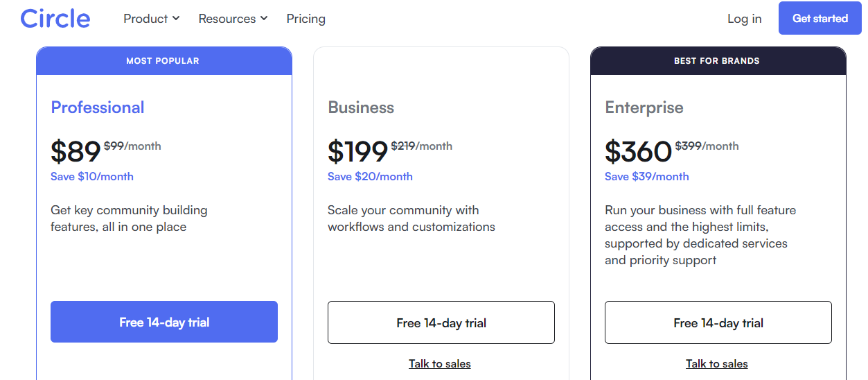Expand the Product menu chevron

pyautogui.click(x=176, y=19)
